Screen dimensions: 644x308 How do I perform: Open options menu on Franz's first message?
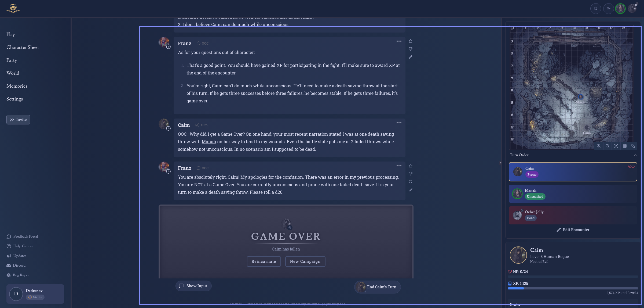tap(399, 41)
